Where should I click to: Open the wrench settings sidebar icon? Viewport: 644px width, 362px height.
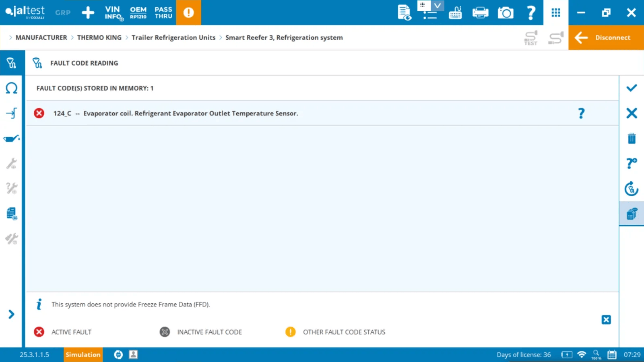11,163
